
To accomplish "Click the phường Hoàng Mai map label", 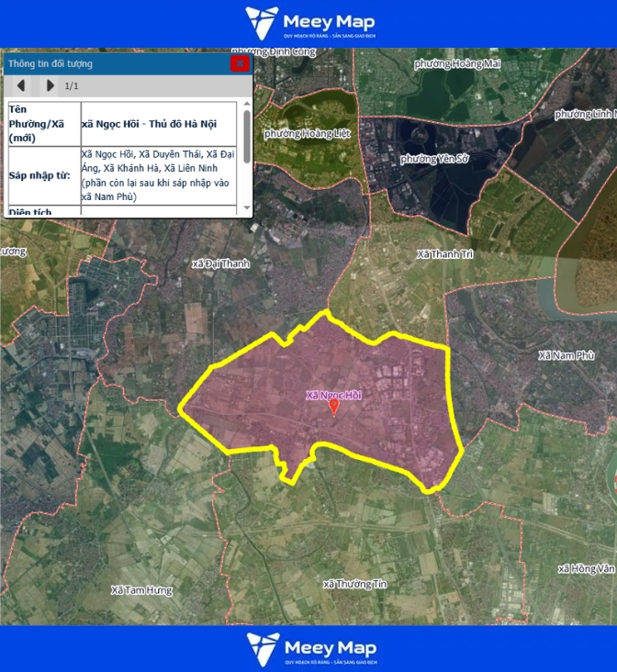I will (x=456, y=63).
